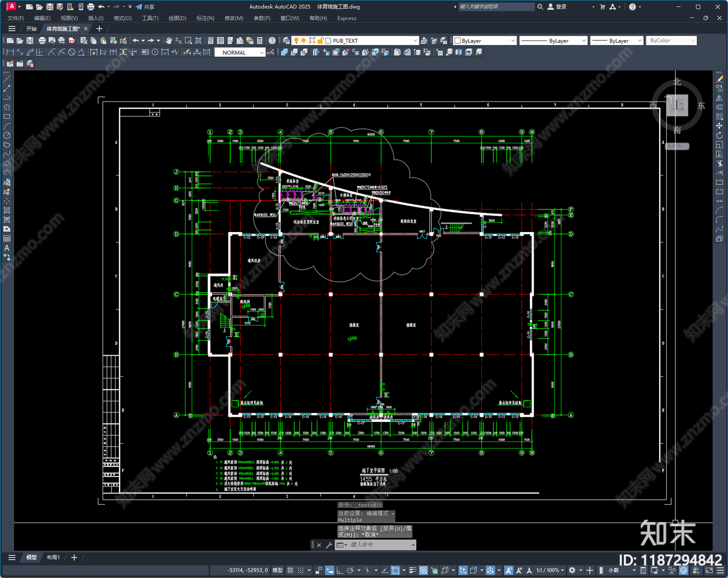Viewport: 728px width, 578px height.
Task: Open the 1:1 / 100% annotation scale dropdown
Action: pos(550,570)
